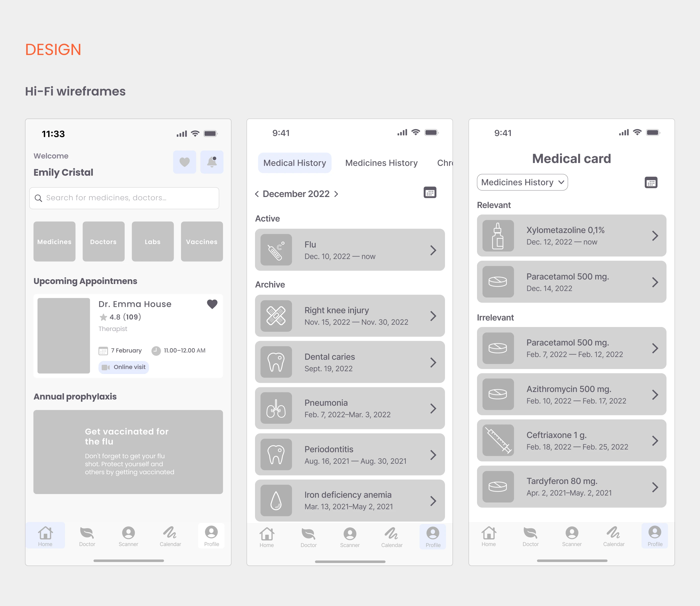Viewport: 700px width, 606px height.
Task: Open the Medicines History dropdown on Medical card
Action: [522, 182]
